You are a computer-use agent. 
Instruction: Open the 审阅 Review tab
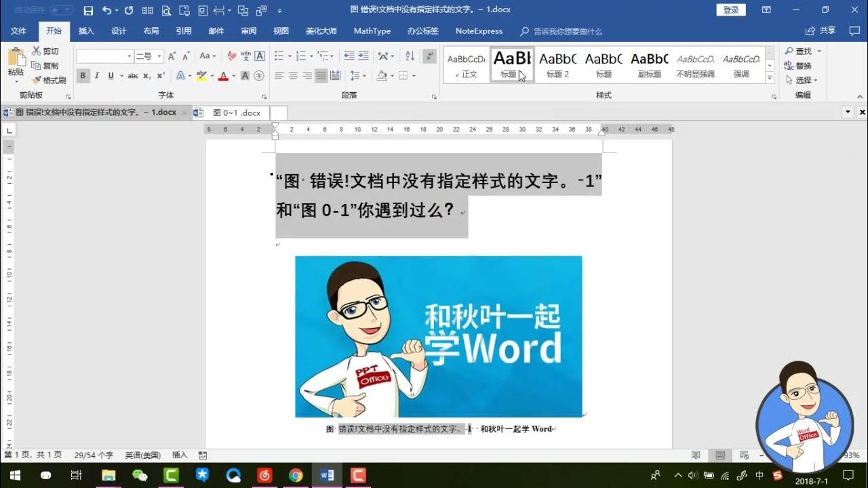click(x=249, y=31)
